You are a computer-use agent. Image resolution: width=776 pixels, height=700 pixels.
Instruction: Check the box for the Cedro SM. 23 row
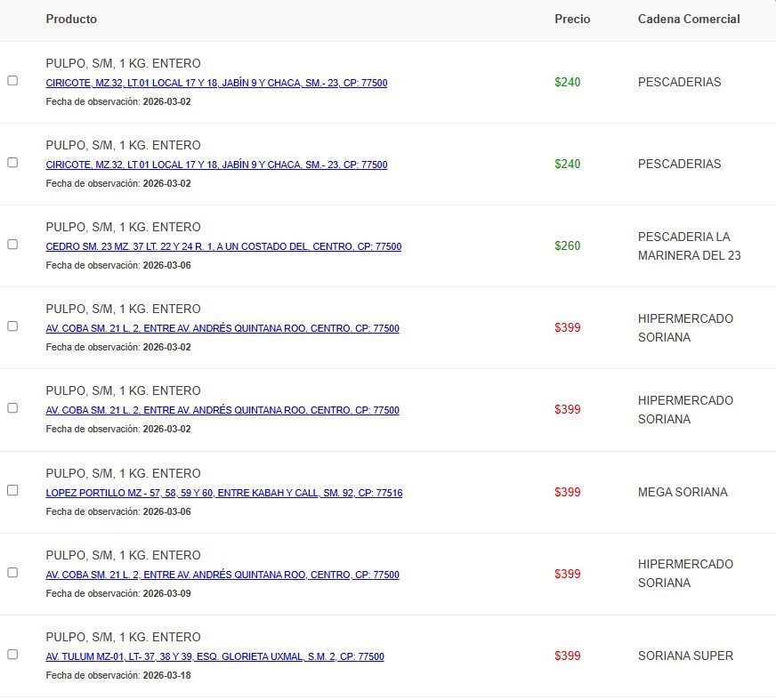point(12,245)
